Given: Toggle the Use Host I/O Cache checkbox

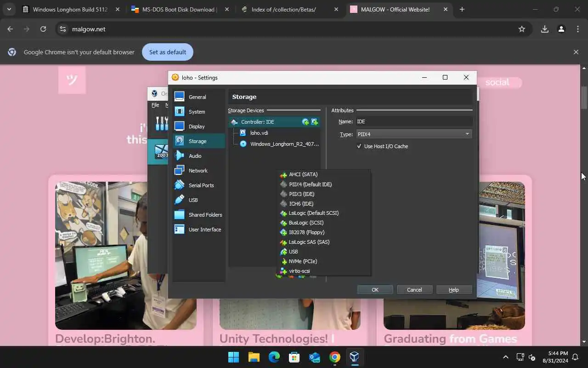Looking at the screenshot, I should pyautogui.click(x=359, y=146).
